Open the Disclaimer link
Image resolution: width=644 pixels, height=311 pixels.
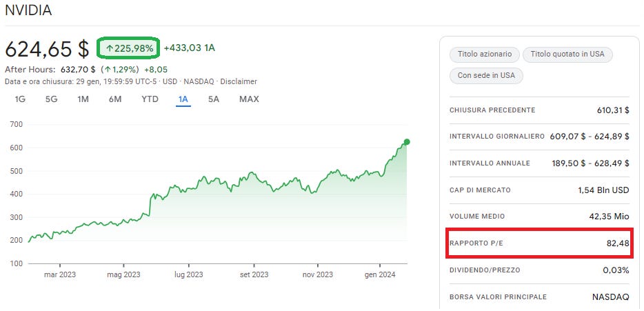pos(239,82)
